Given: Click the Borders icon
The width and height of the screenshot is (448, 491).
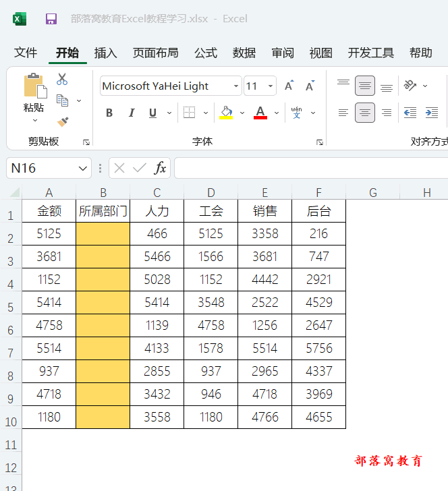Looking at the screenshot, I should point(189,113).
